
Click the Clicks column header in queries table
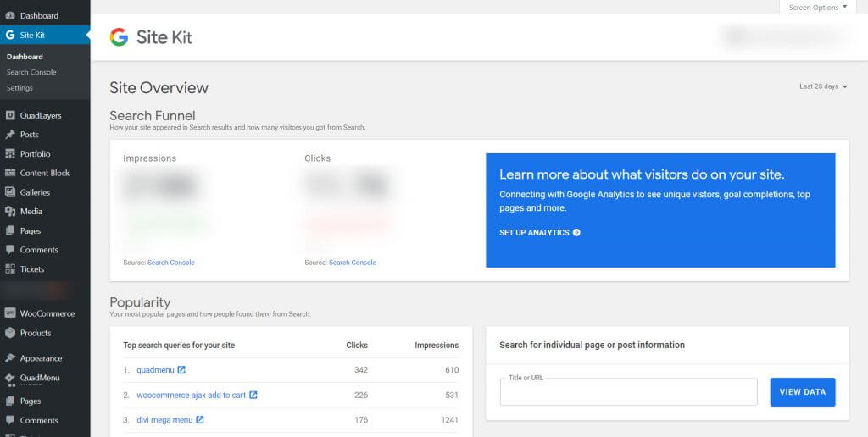tap(357, 345)
